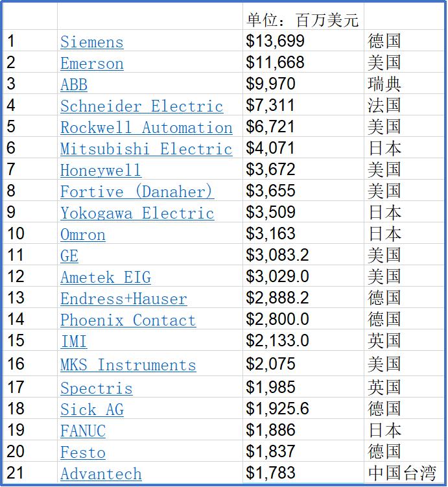Screen dimensions: 448x487
Task: Follow the MKS Instruments link
Action: 128,365
